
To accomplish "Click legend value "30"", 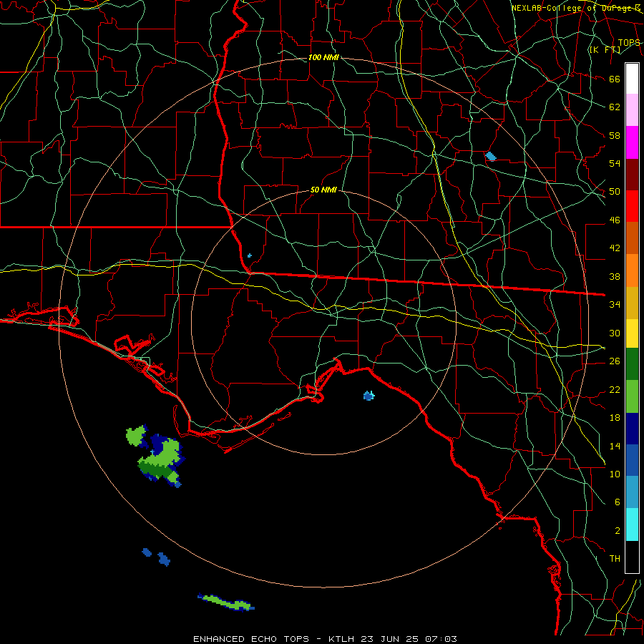I will 615,333.
